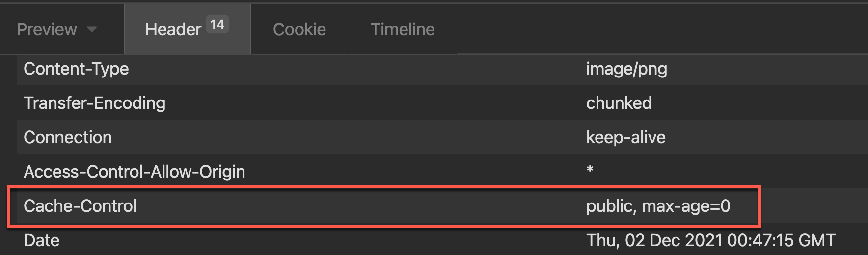Select the chunked value
This screenshot has height=255, width=868.
[619, 103]
